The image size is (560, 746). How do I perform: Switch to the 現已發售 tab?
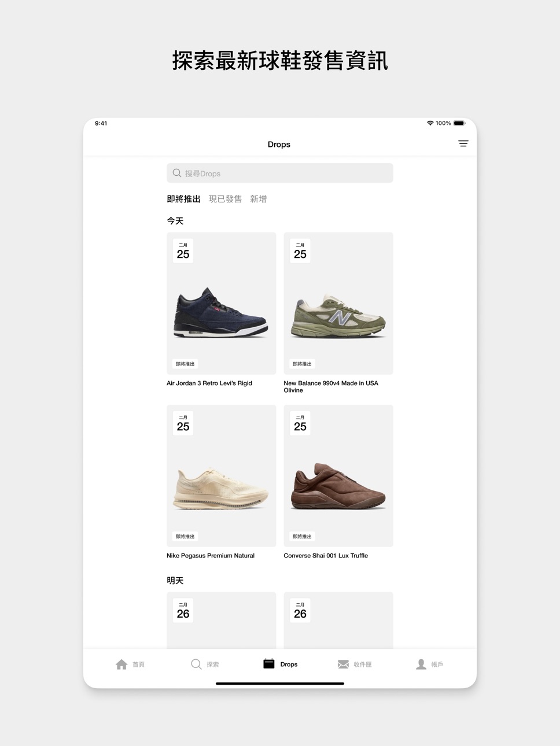pyautogui.click(x=225, y=199)
